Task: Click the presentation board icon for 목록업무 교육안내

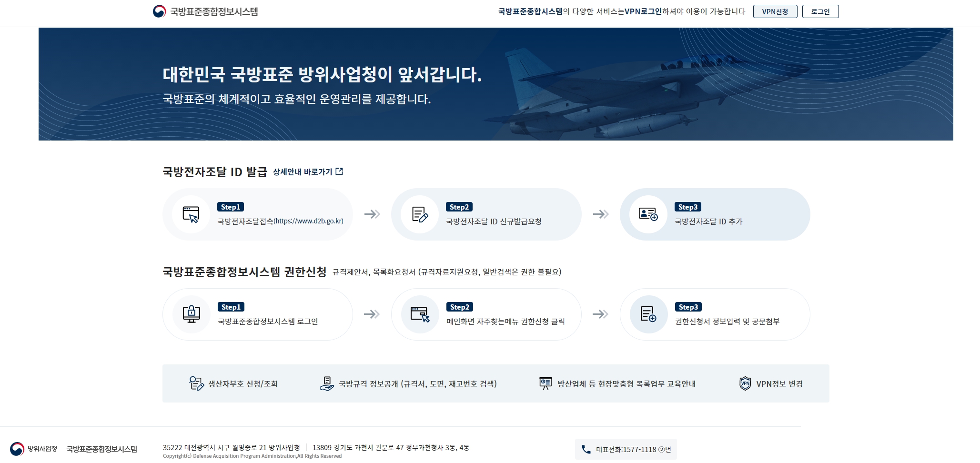Action: point(545,383)
